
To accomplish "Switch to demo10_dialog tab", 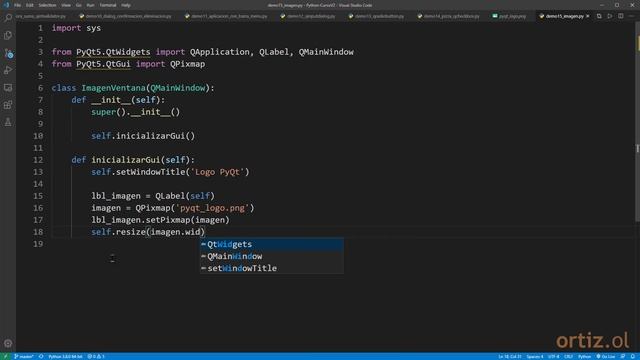I will click(125, 16).
